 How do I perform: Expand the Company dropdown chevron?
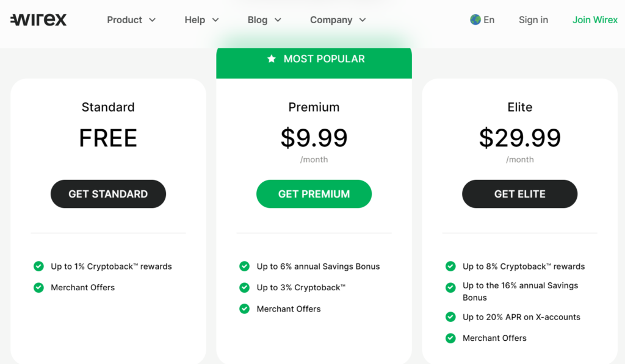(x=363, y=20)
